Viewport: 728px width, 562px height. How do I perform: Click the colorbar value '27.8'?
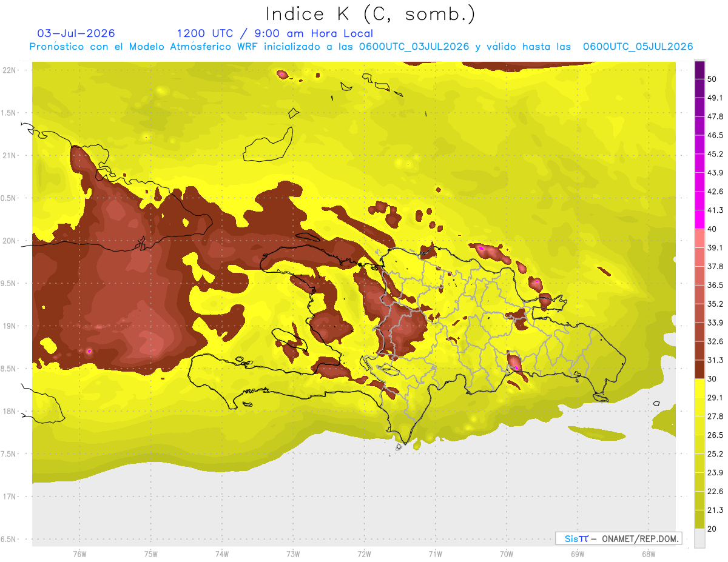[x=715, y=416]
